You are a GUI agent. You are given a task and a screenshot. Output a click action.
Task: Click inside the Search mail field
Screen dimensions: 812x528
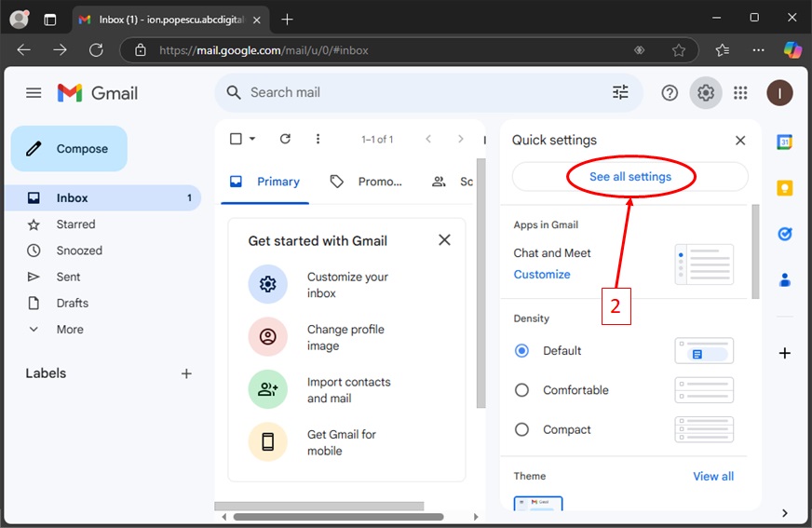point(419,92)
